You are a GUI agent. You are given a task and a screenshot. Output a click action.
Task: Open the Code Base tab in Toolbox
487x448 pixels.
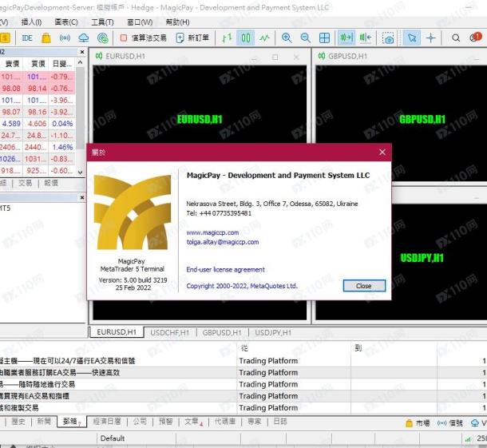pos(225,422)
